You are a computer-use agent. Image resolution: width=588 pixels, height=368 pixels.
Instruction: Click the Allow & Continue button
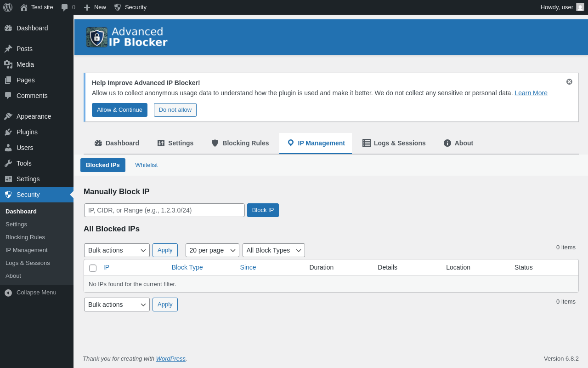[x=119, y=110]
